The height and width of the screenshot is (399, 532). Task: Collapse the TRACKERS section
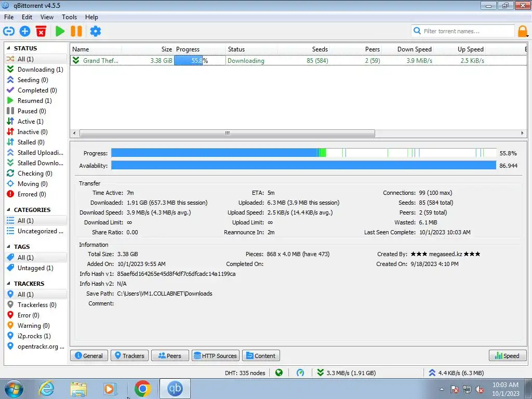8,283
